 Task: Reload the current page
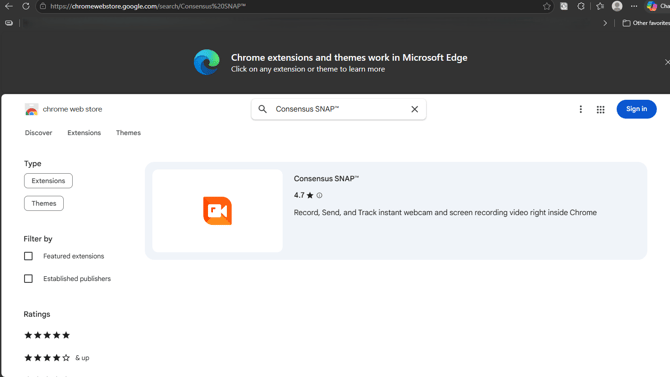tap(26, 6)
